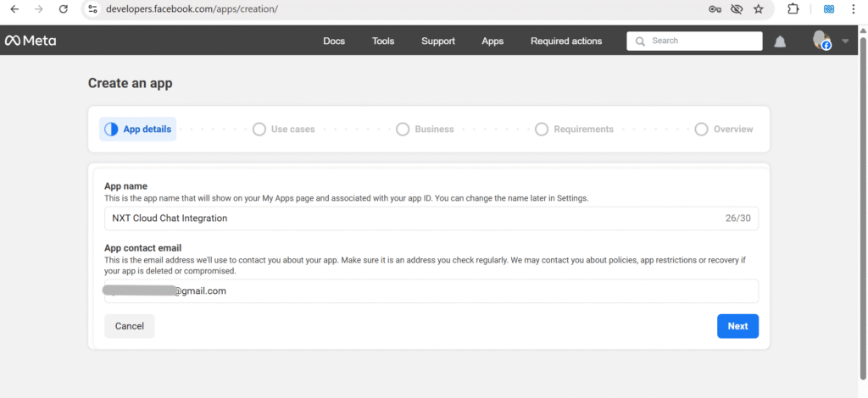
Task: Open the browser extensions puzzle icon
Action: (793, 9)
